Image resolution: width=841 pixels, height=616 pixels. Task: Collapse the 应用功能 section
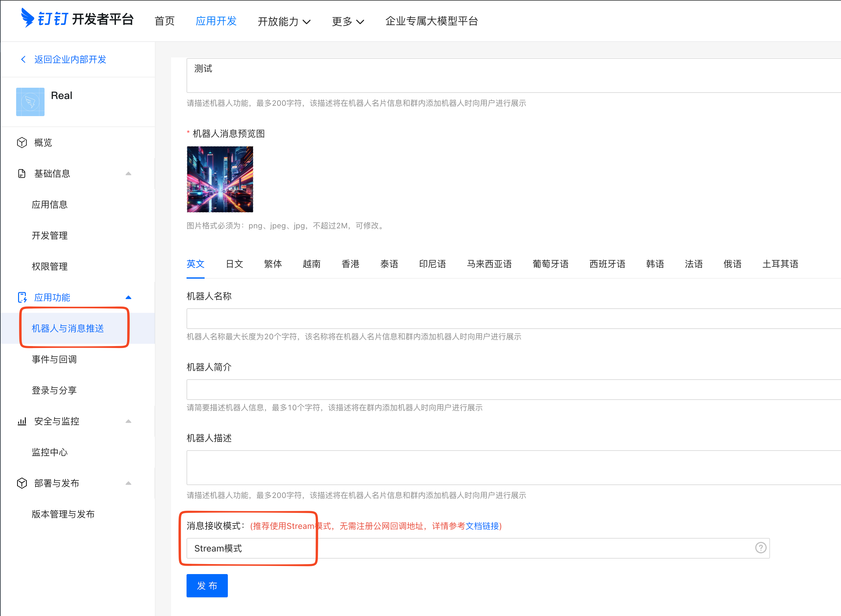[x=129, y=297]
